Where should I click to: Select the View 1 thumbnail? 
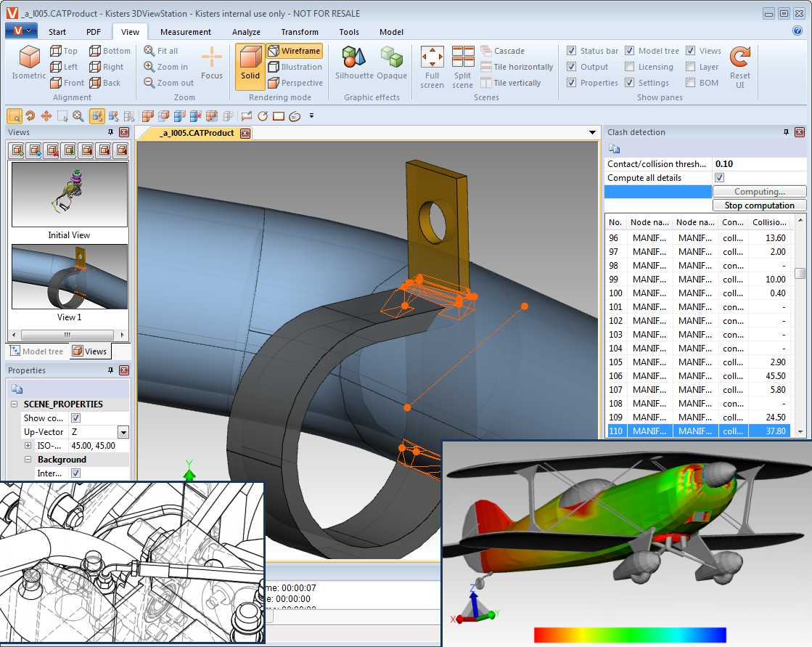pos(69,277)
